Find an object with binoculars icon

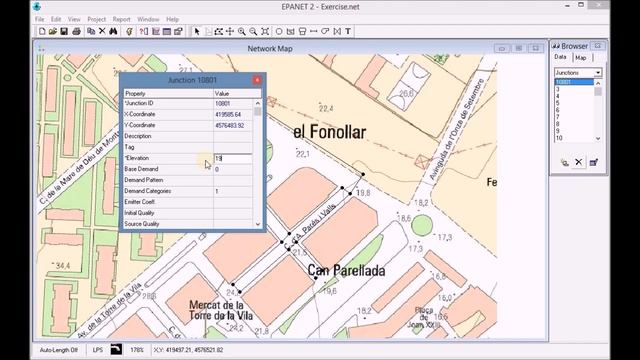[x=113, y=31]
